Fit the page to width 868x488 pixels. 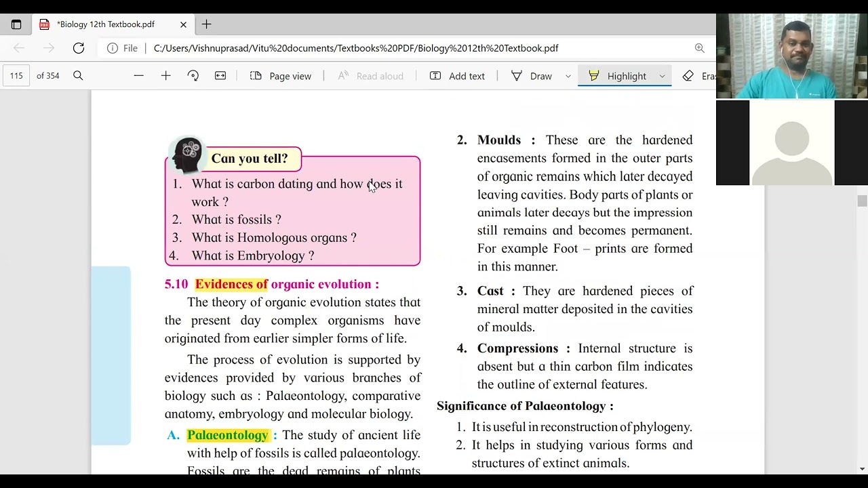point(220,76)
